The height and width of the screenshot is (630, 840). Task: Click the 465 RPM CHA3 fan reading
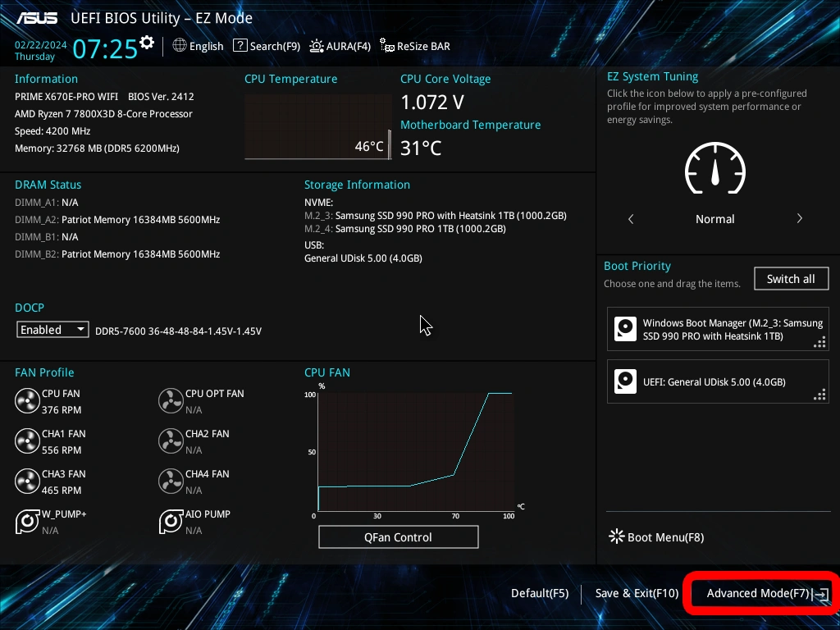tap(62, 491)
